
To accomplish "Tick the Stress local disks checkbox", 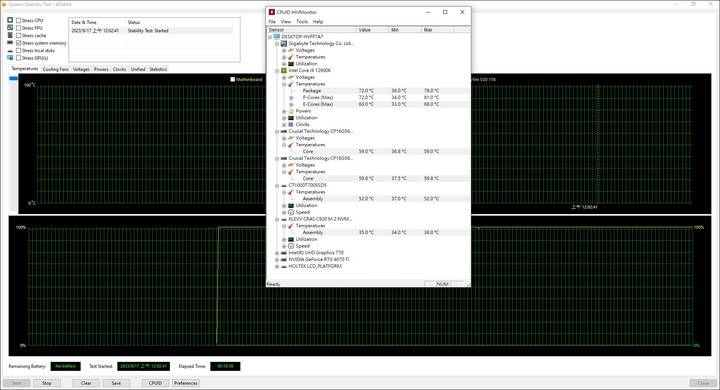I will click(x=18, y=51).
